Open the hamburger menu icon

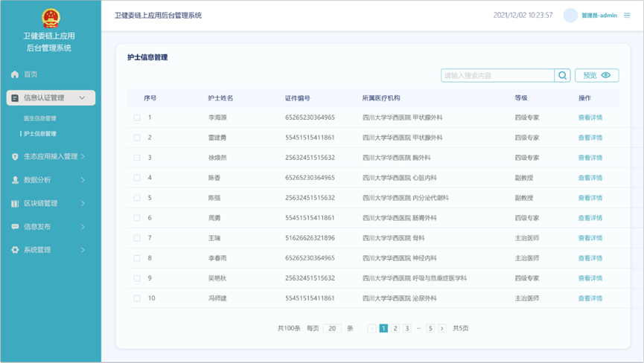click(627, 16)
